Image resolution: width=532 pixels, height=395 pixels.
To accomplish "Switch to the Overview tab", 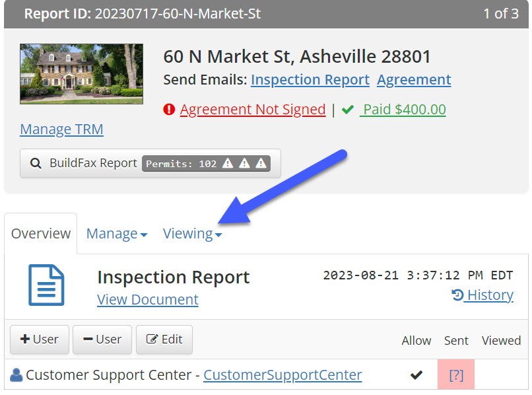I will pyautogui.click(x=41, y=234).
